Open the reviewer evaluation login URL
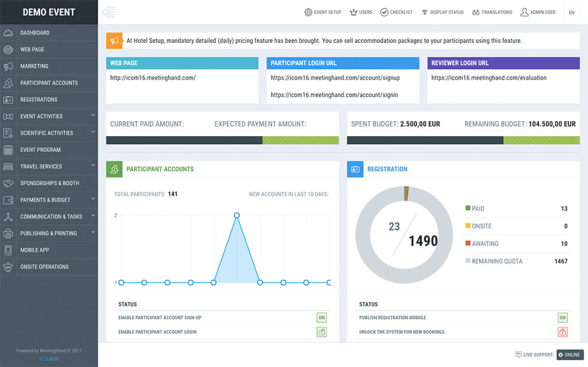Image resolution: width=588 pixels, height=367 pixels. pyautogui.click(x=489, y=78)
